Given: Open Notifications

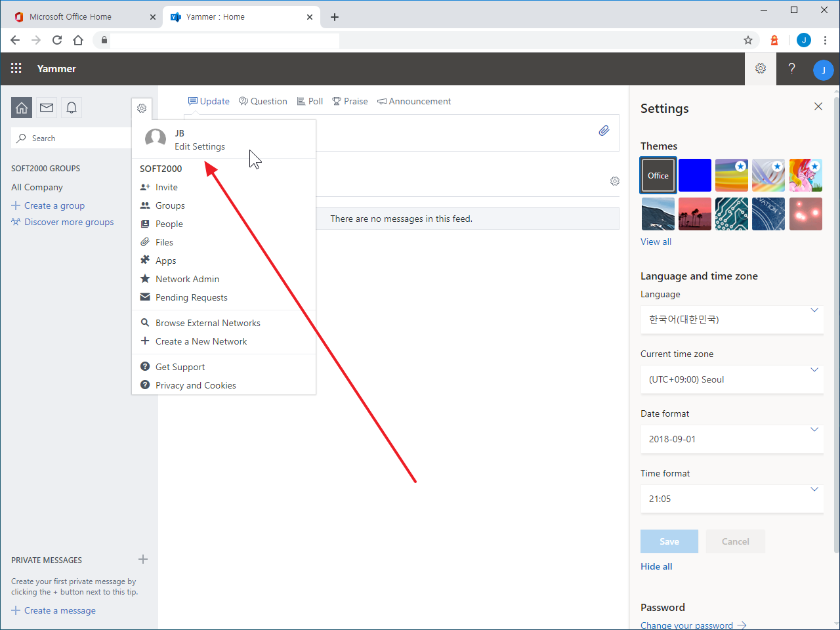Looking at the screenshot, I should pyautogui.click(x=71, y=107).
